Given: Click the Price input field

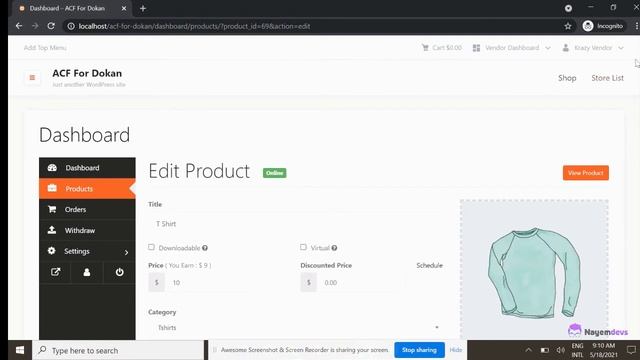Looking at the screenshot, I should click(x=208, y=282).
